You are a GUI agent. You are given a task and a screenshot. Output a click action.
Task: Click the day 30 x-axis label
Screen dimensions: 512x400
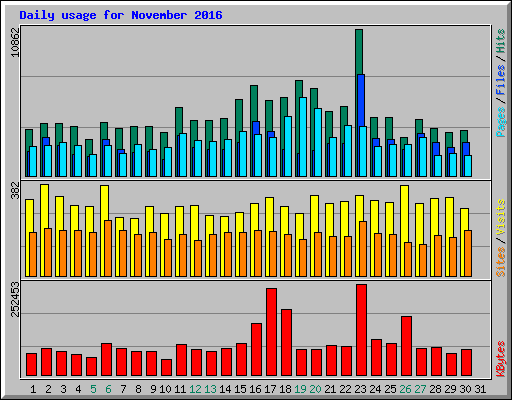coord(465,389)
